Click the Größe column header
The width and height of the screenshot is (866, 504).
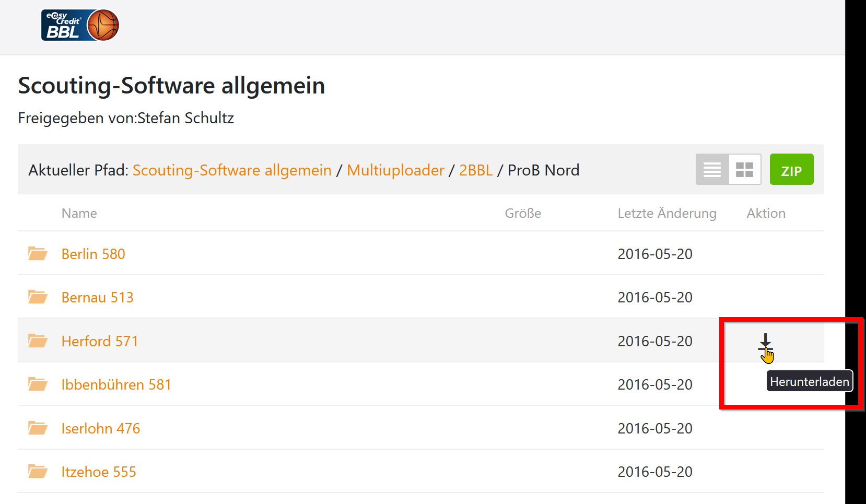522,213
